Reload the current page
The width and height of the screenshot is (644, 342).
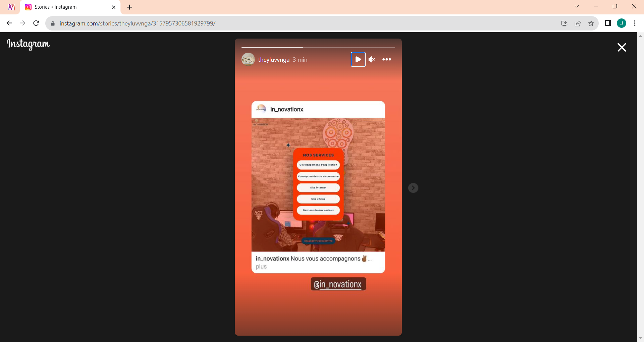[x=36, y=23]
